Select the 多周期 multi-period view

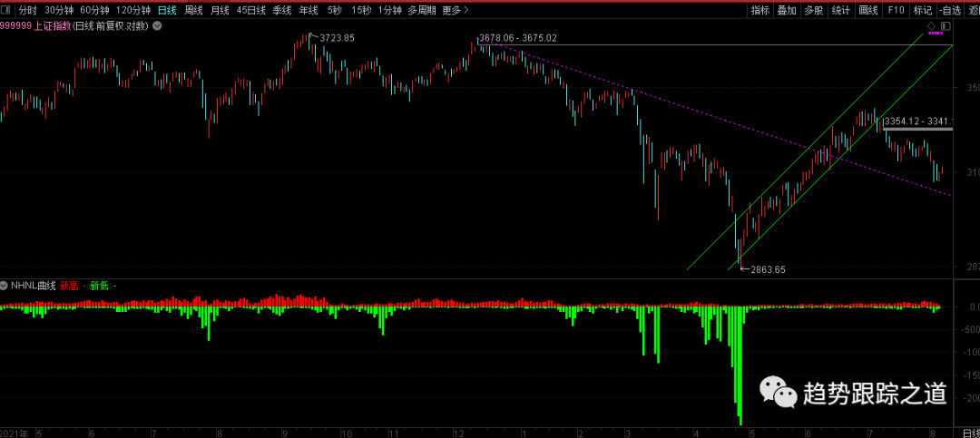click(422, 10)
